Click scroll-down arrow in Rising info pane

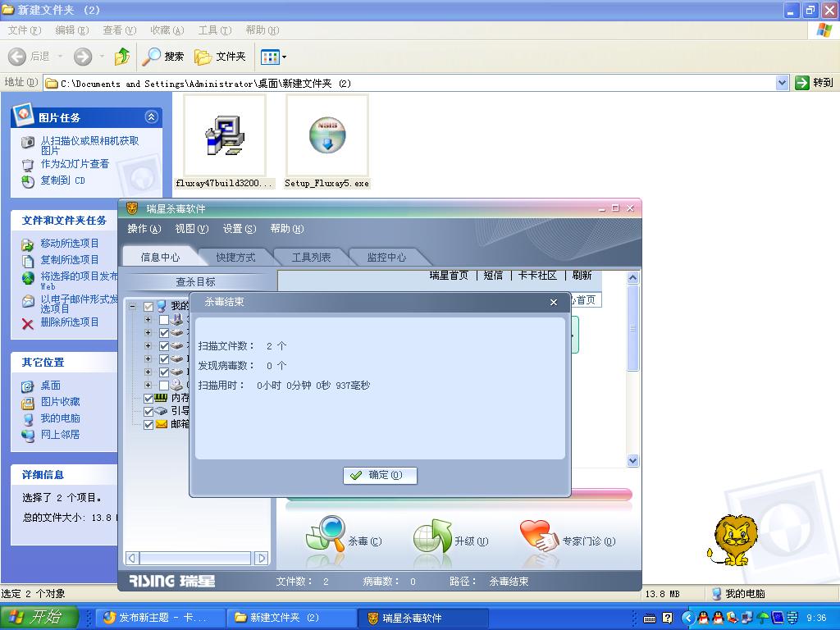pyautogui.click(x=632, y=461)
